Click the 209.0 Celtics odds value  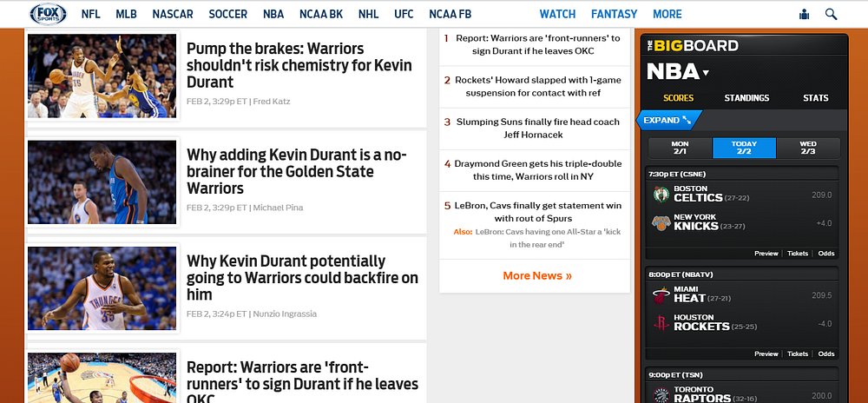(x=821, y=195)
